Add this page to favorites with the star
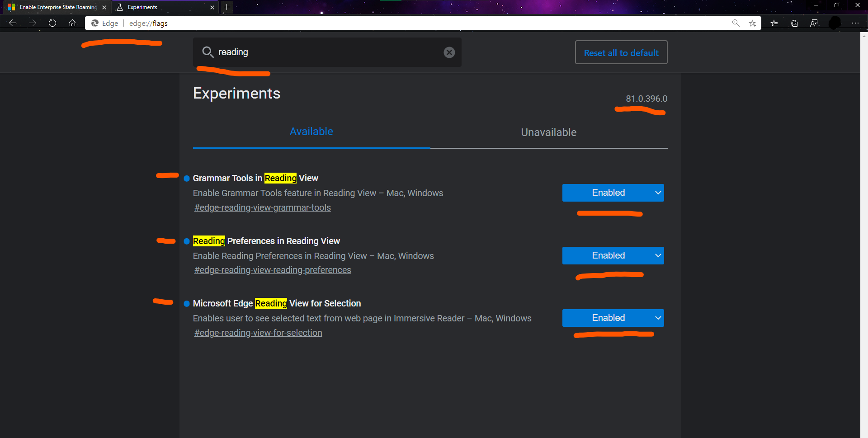Image resolution: width=868 pixels, height=438 pixels. (x=753, y=23)
